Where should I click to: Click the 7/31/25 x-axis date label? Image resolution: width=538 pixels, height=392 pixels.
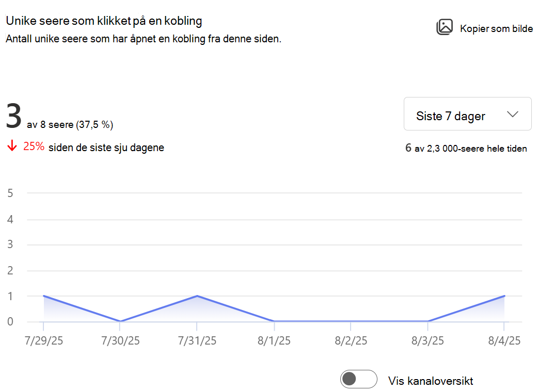pos(197,340)
